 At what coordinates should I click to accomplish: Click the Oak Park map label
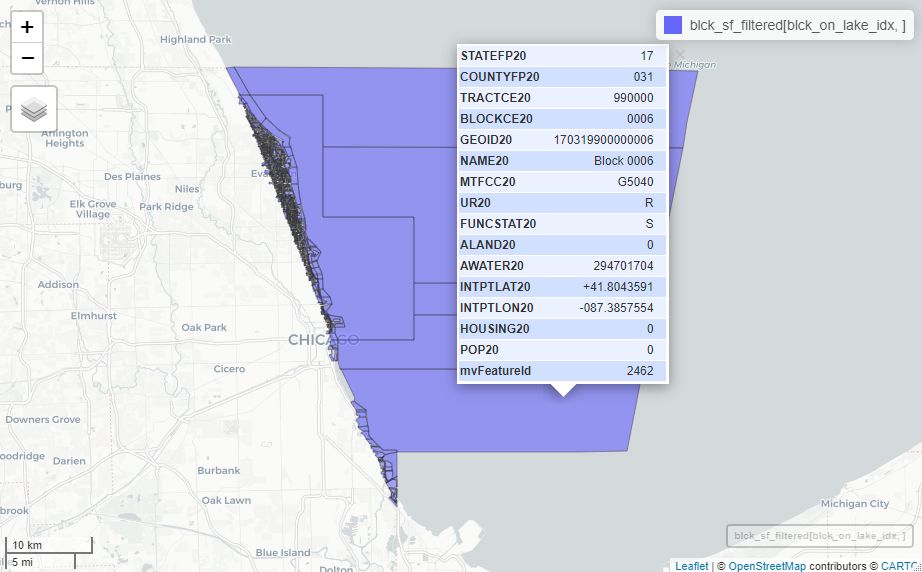click(x=203, y=327)
